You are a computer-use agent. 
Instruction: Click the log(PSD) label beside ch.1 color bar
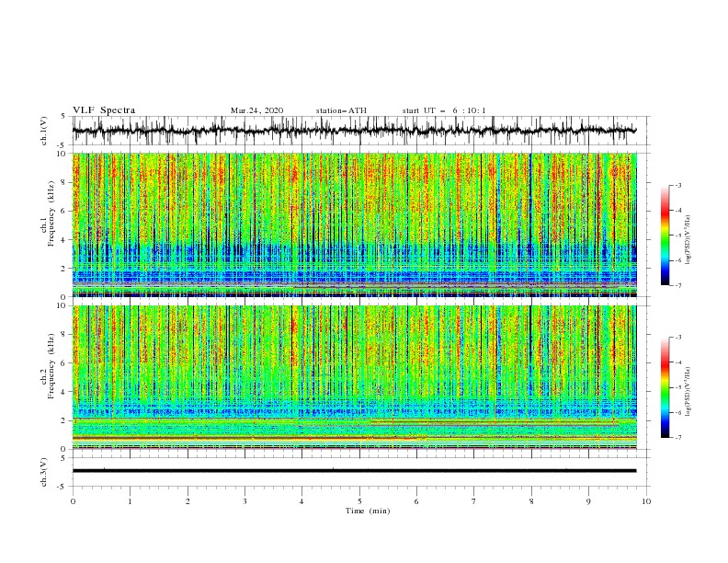(688, 240)
